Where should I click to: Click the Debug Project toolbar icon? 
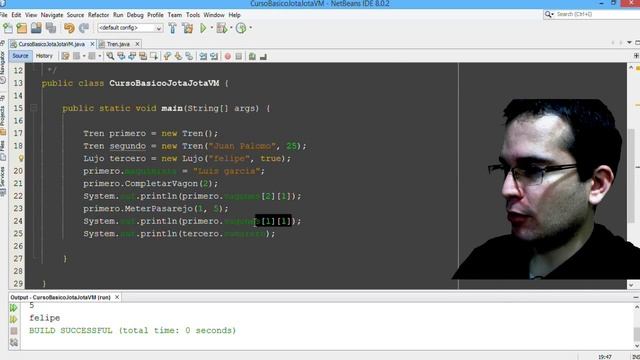tap(222, 28)
